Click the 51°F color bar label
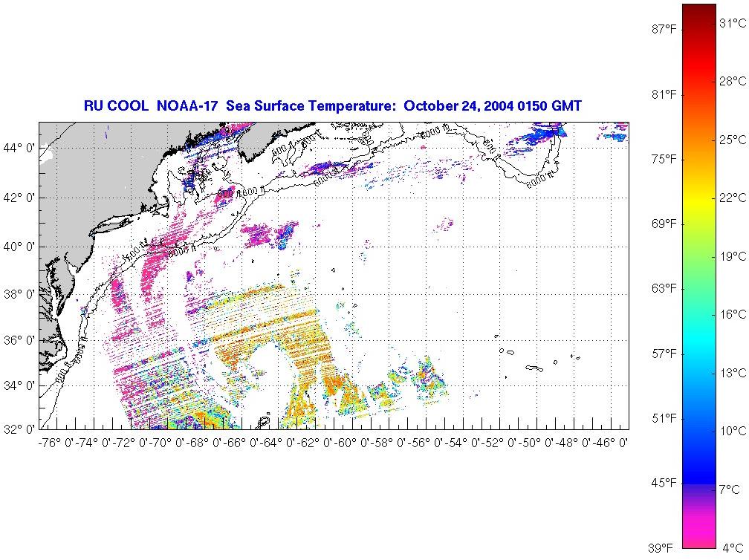 [664, 419]
